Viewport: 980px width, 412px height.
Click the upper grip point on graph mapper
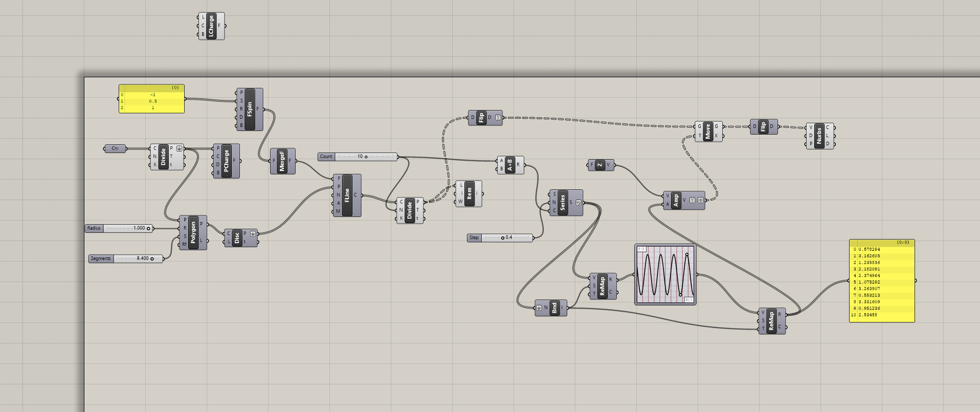click(x=686, y=254)
